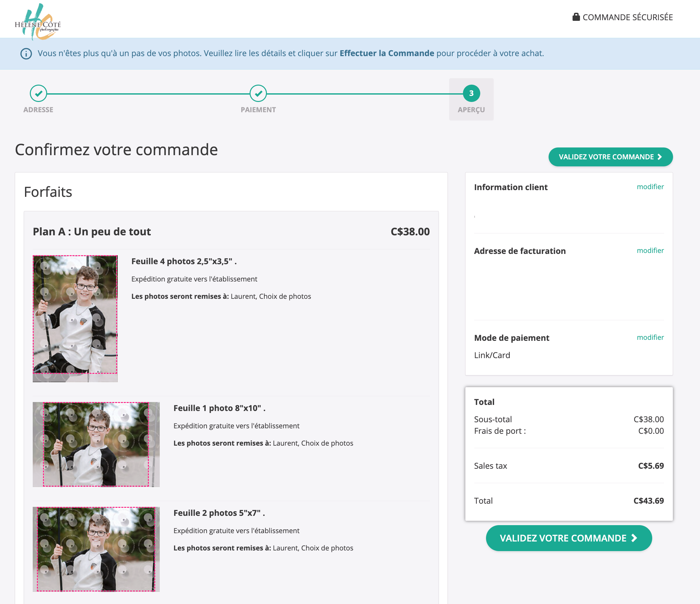Open the 2,5"x3,5" sheet photo thumbnail
700x604 pixels.
pyautogui.click(x=75, y=318)
